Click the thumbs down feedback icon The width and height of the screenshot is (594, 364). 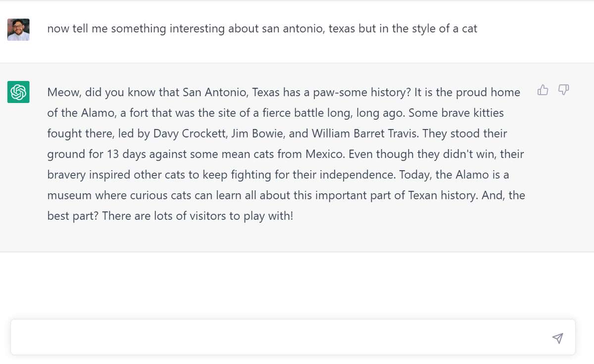pos(563,90)
